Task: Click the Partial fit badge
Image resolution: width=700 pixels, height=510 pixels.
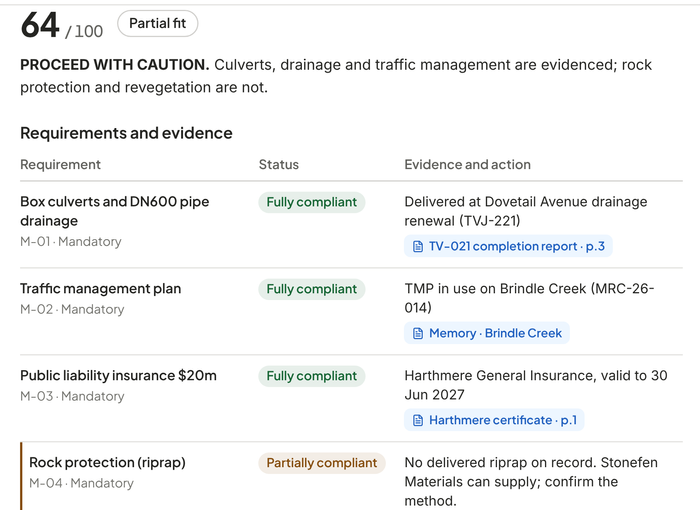Action: click(x=158, y=23)
